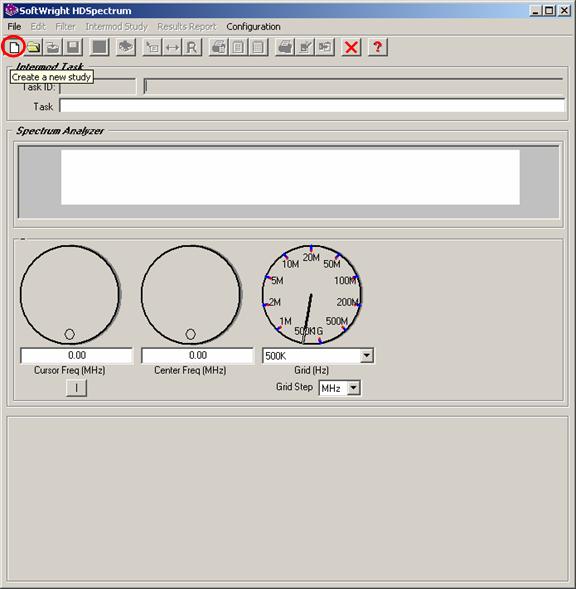Click the double-headed horizontal arrow icon

(172, 47)
